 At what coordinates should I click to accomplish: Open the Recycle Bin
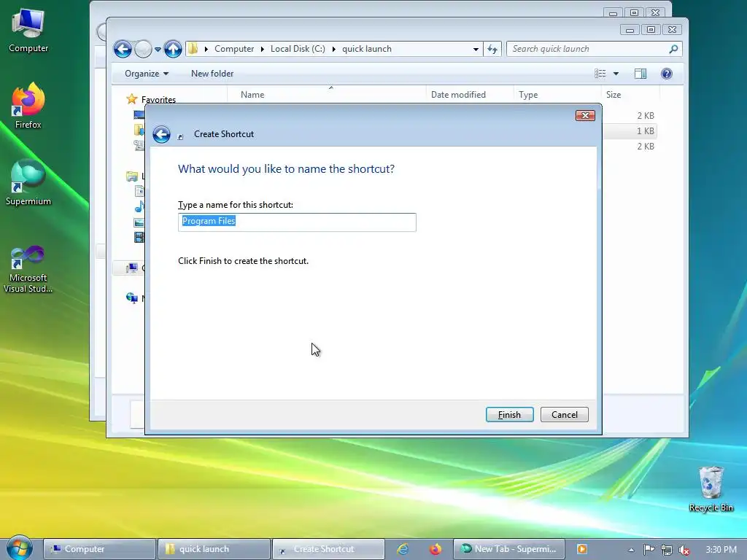tap(711, 489)
